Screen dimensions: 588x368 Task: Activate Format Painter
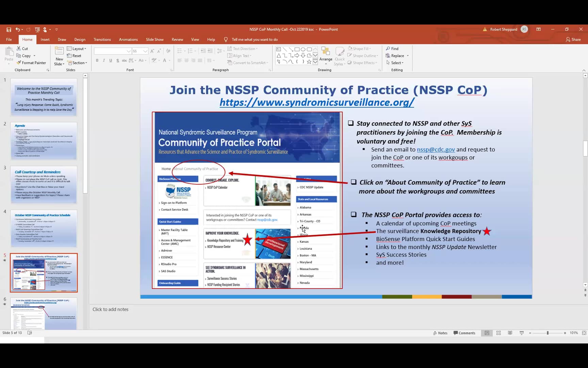(31, 63)
